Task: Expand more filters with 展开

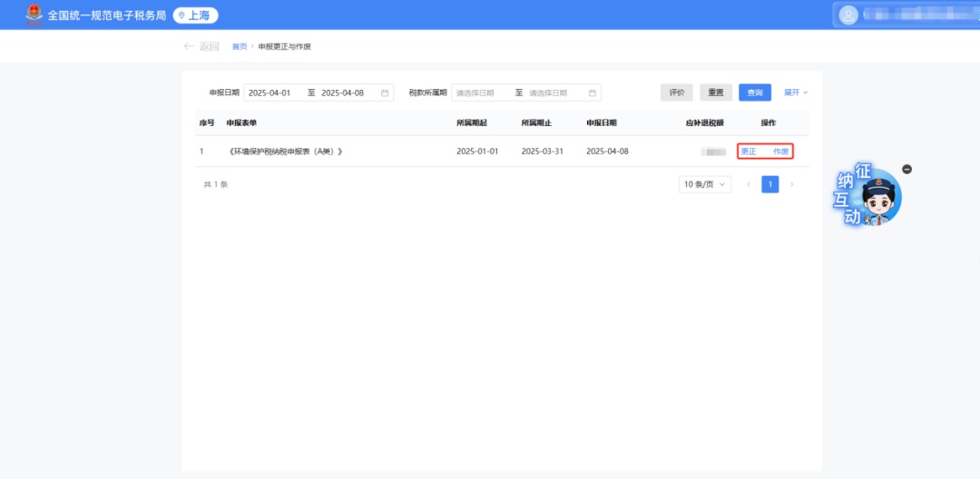Action: point(796,93)
